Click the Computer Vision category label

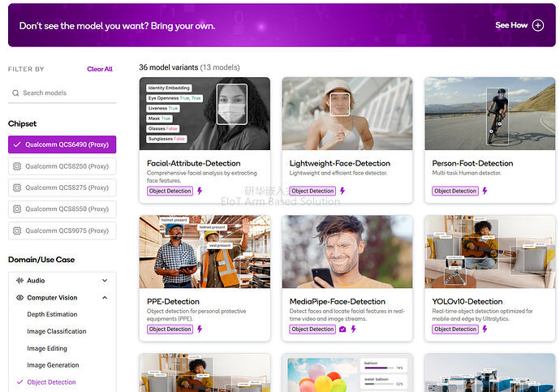[52, 298]
